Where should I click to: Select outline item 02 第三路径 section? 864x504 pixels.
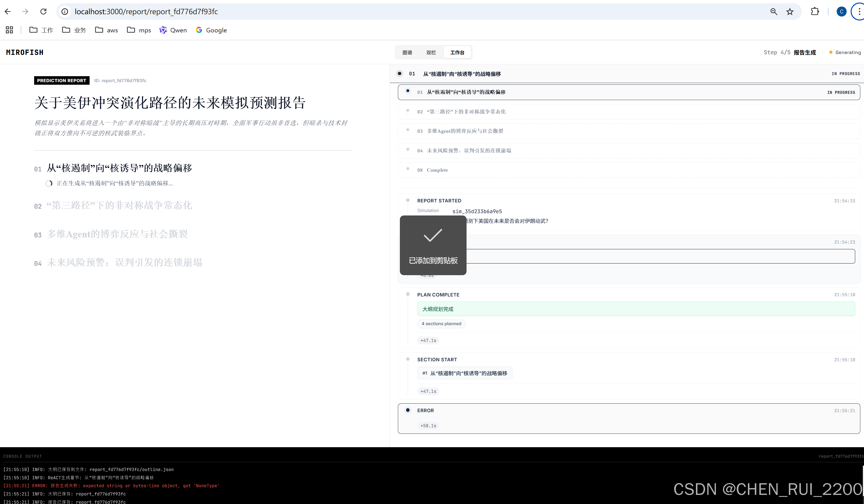(x=466, y=112)
